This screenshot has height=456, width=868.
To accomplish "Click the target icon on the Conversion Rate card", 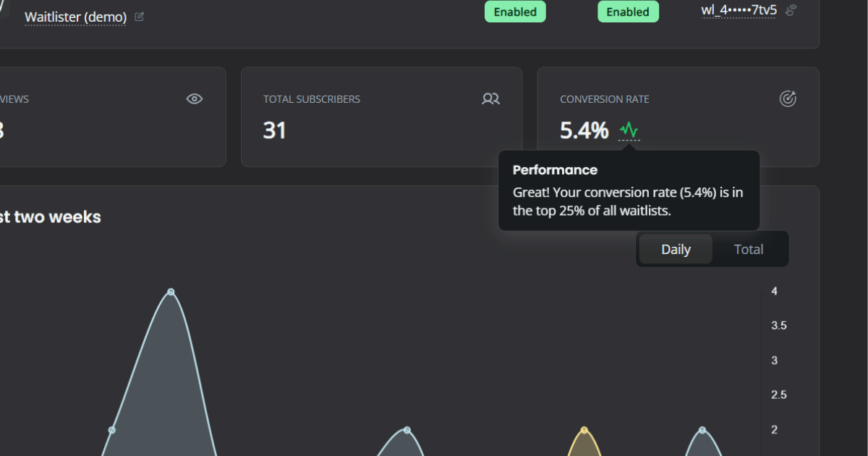I will point(788,98).
